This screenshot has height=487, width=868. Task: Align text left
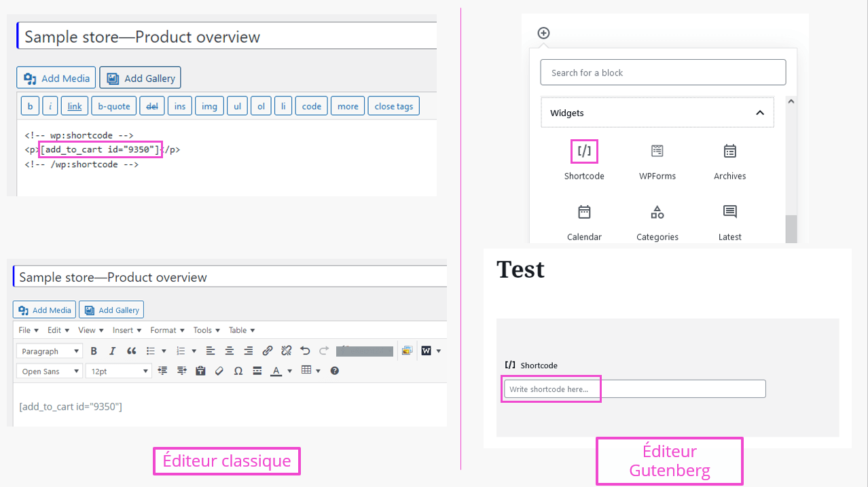click(211, 351)
